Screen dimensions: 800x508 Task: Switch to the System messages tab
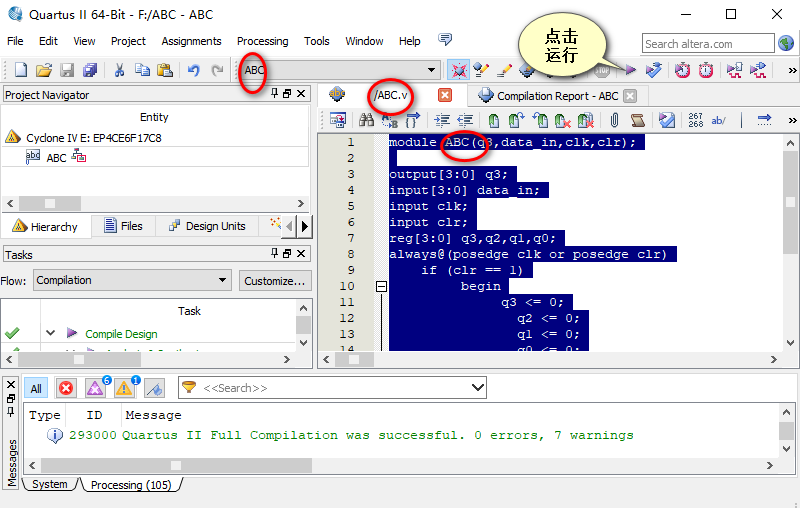point(49,484)
